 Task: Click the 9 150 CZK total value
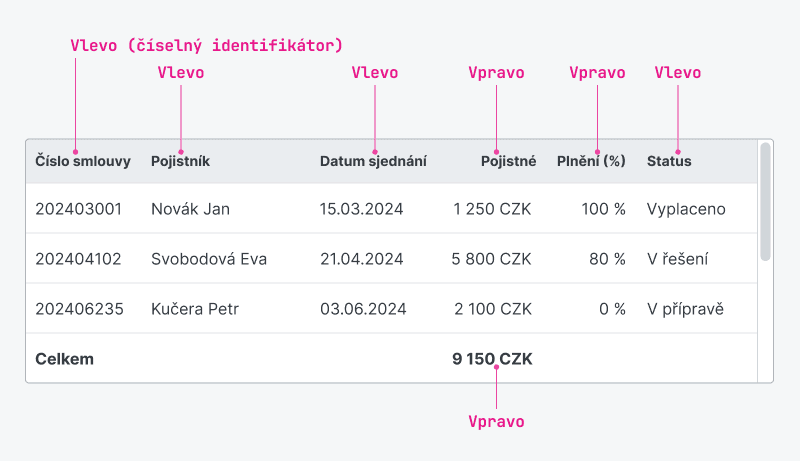[x=492, y=359]
